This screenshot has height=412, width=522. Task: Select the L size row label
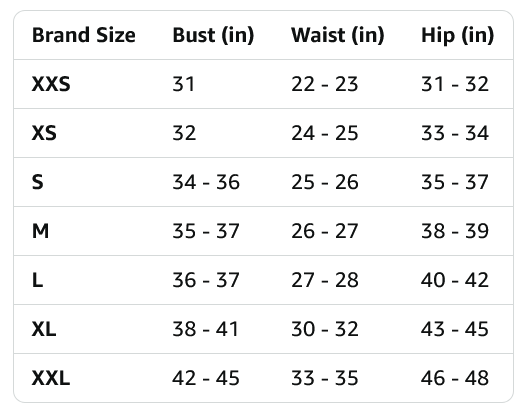pos(37,280)
